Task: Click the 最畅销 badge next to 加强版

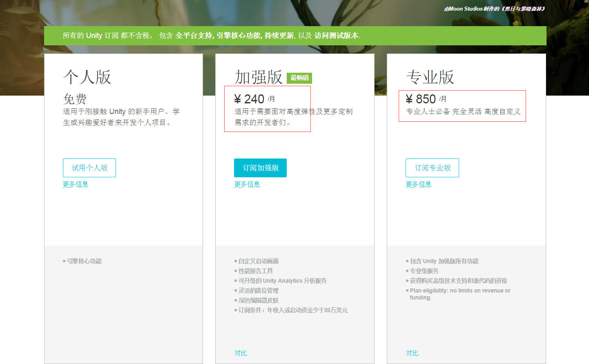Action: (299, 78)
